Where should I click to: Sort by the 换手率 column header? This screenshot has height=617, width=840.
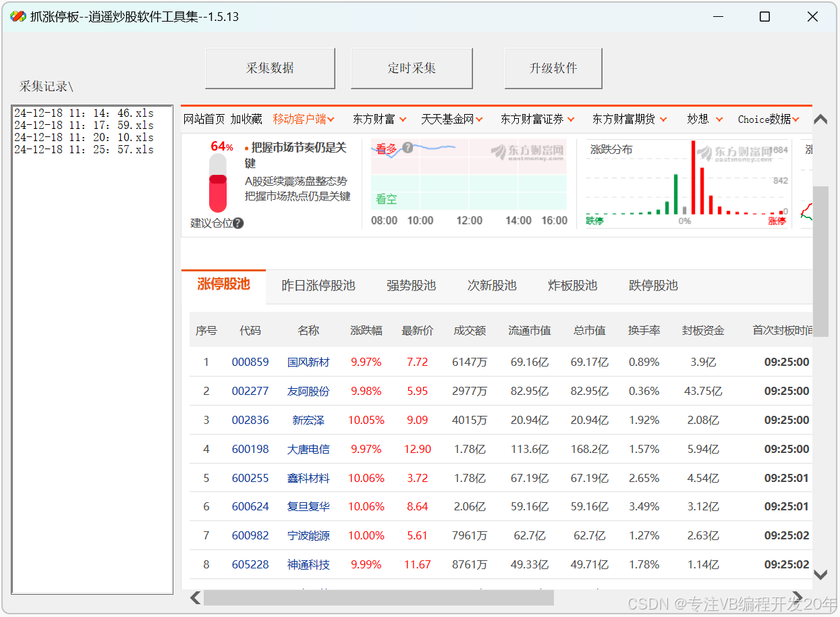tap(644, 331)
